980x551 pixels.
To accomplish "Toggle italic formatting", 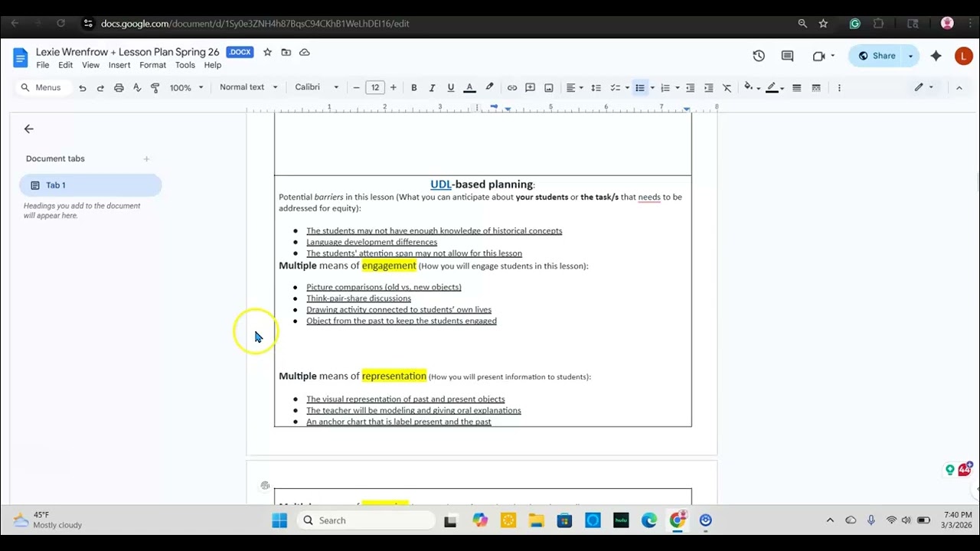I will tap(432, 88).
